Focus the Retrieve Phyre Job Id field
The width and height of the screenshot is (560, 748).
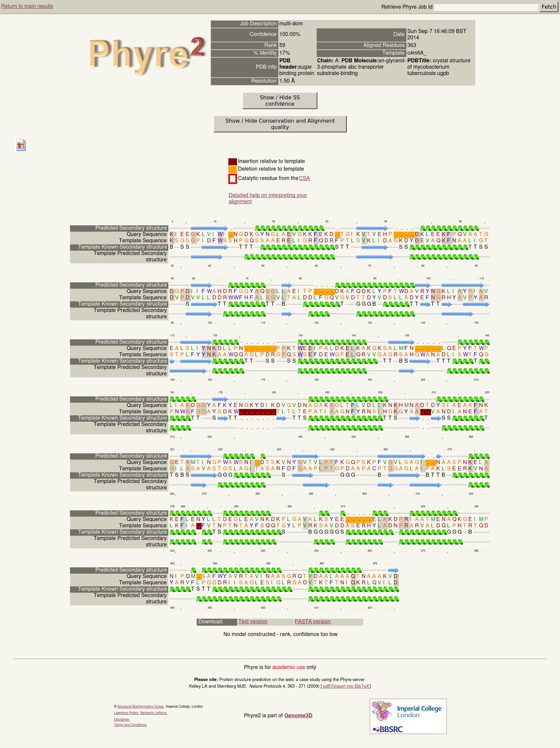coord(486,7)
